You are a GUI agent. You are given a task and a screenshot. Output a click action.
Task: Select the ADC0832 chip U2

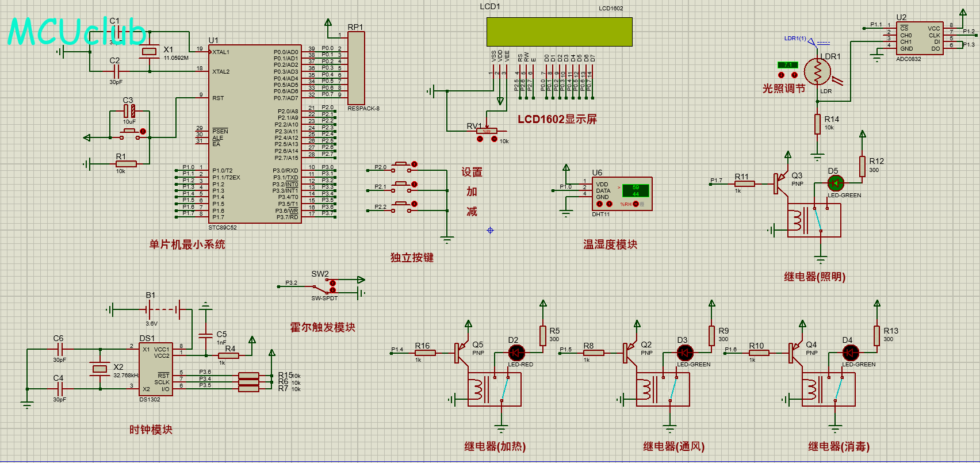[919, 39]
